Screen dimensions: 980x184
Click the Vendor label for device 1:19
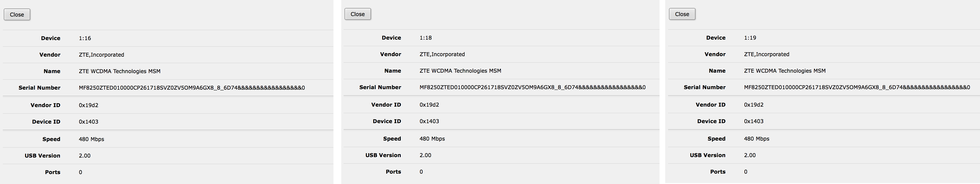715,54
